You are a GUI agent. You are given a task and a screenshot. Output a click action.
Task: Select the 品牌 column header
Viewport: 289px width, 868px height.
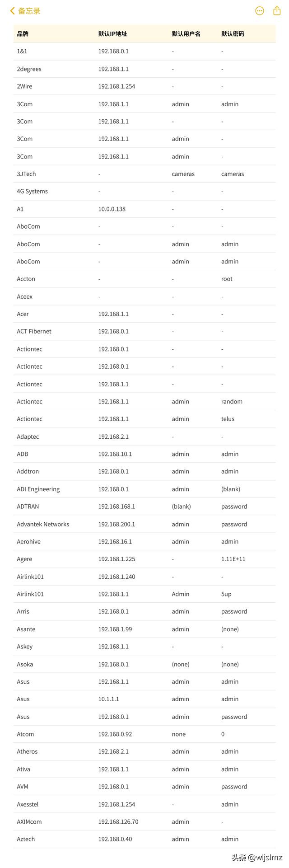(x=23, y=34)
